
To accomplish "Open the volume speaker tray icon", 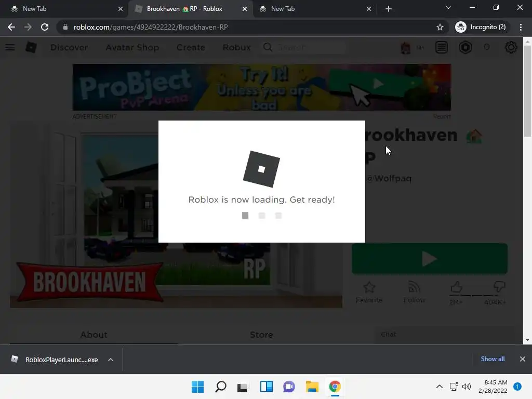I will 467,387.
